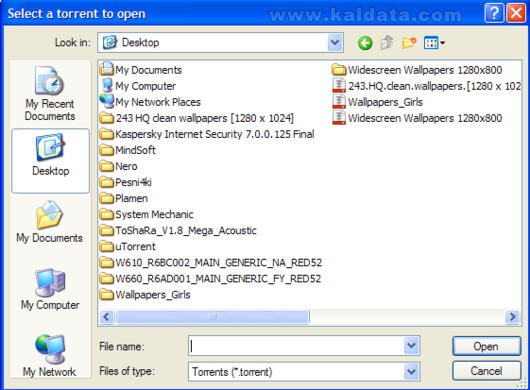The width and height of the screenshot is (530, 390).
Task: Create a new folder
Action: pyautogui.click(x=409, y=43)
